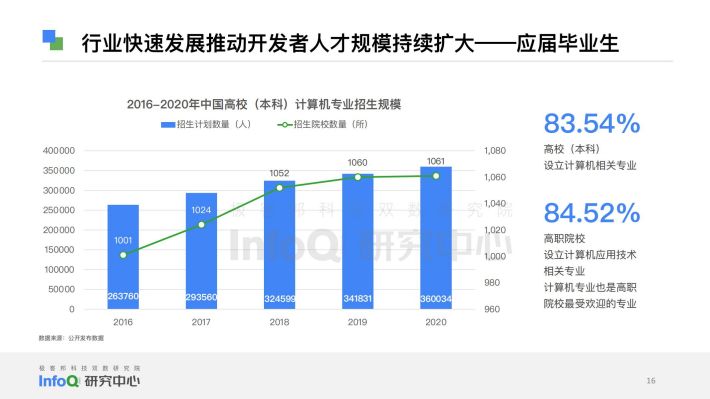Select the 2018 bar showing 324599
Viewport: 710px width, 399px height.
tap(279, 245)
